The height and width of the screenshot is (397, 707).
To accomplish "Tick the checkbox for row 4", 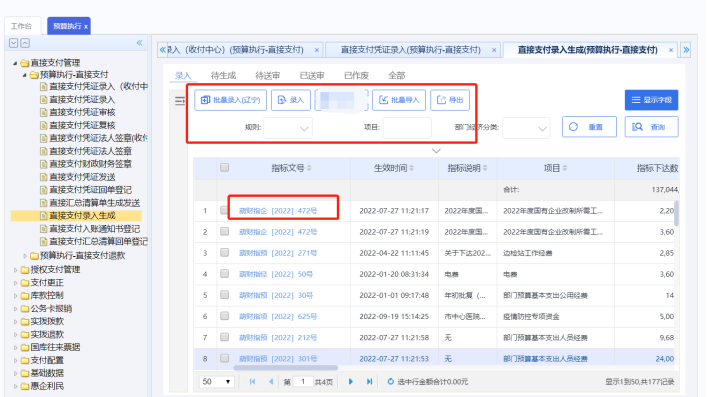I will (225, 274).
